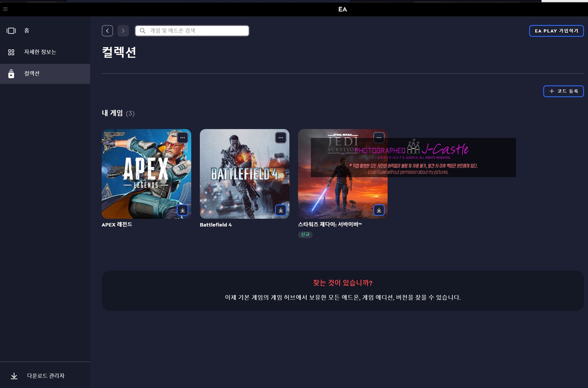Viewport: 588px width, 388px height.
Task: Click the 신규 badge
Action: click(x=305, y=234)
